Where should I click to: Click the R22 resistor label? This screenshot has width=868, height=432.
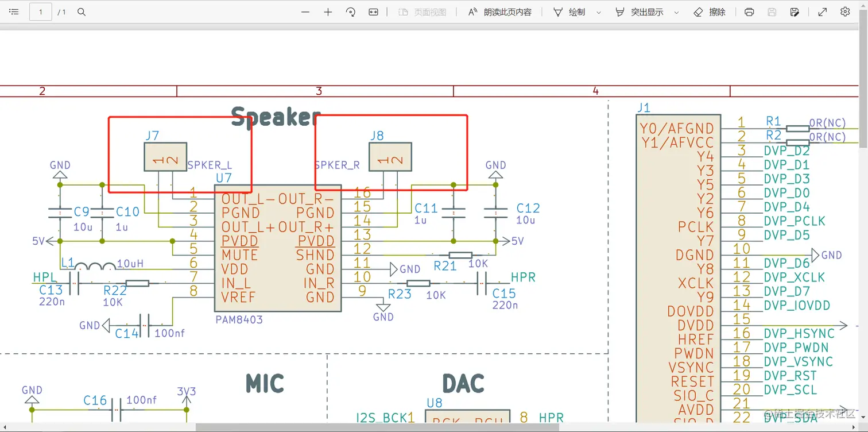(115, 291)
